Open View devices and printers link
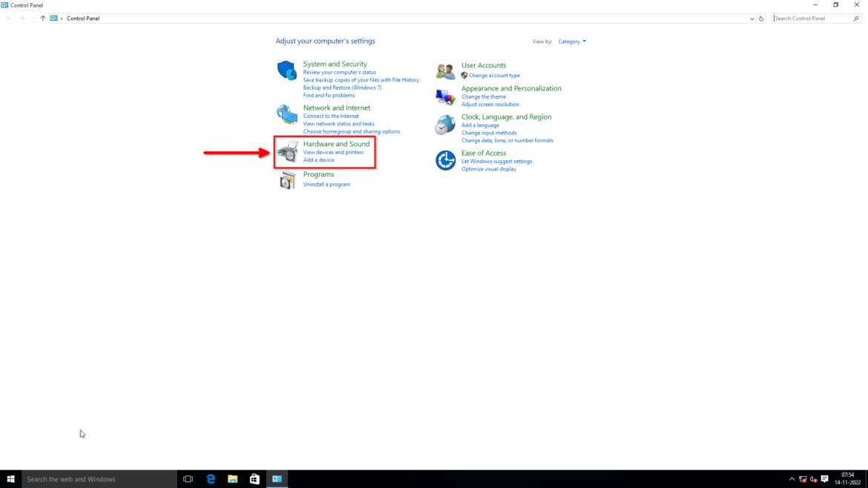This screenshot has width=868, height=488. point(333,152)
